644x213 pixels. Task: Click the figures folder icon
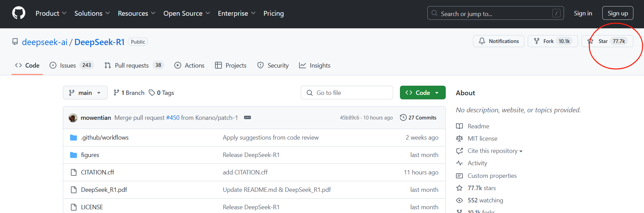point(73,155)
